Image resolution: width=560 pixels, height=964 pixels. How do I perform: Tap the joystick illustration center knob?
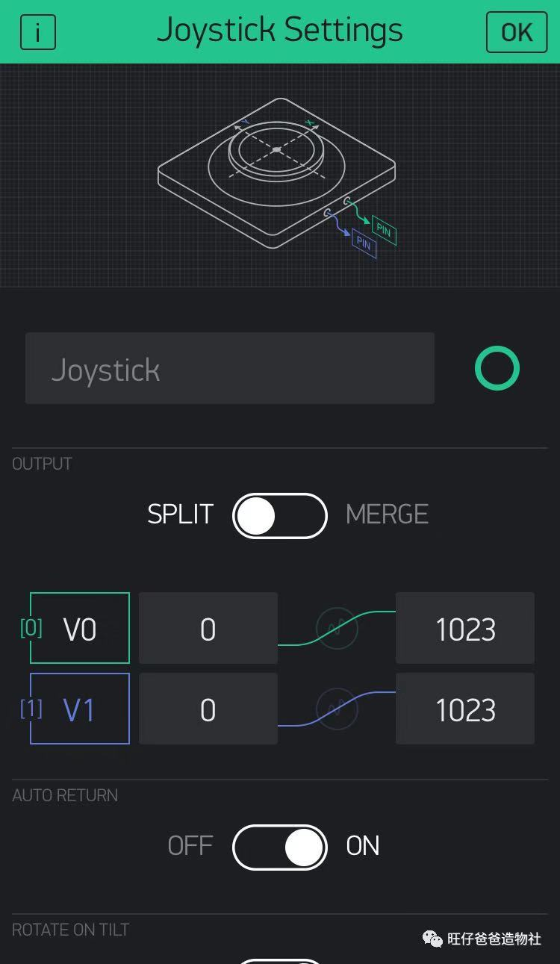276,149
